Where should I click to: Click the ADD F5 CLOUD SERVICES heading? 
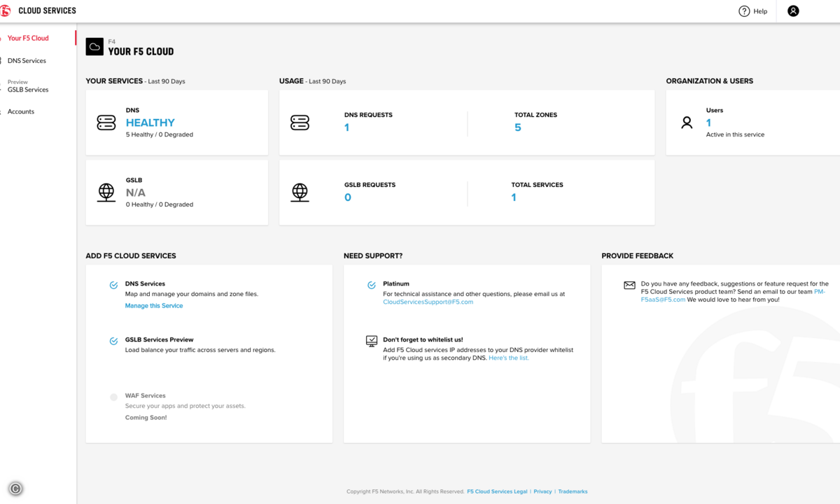tap(131, 256)
